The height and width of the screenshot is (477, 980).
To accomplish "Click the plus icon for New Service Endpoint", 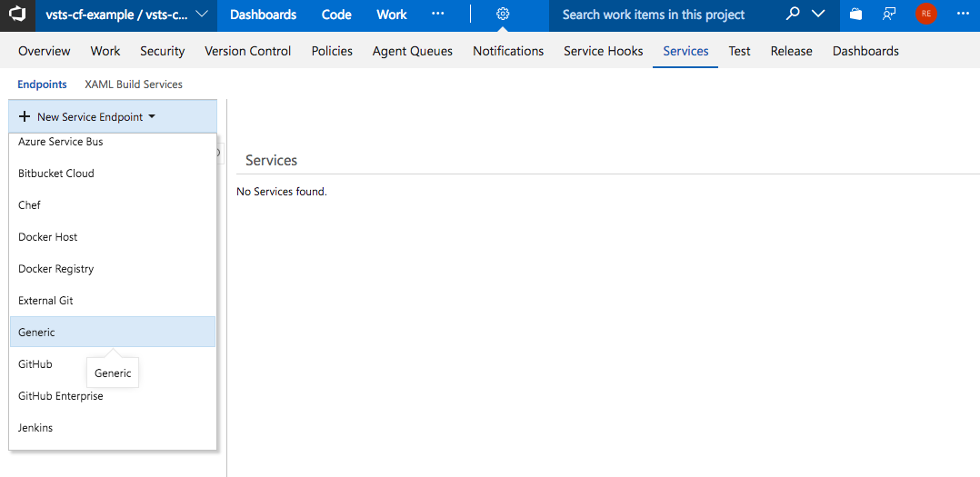I will tap(25, 117).
